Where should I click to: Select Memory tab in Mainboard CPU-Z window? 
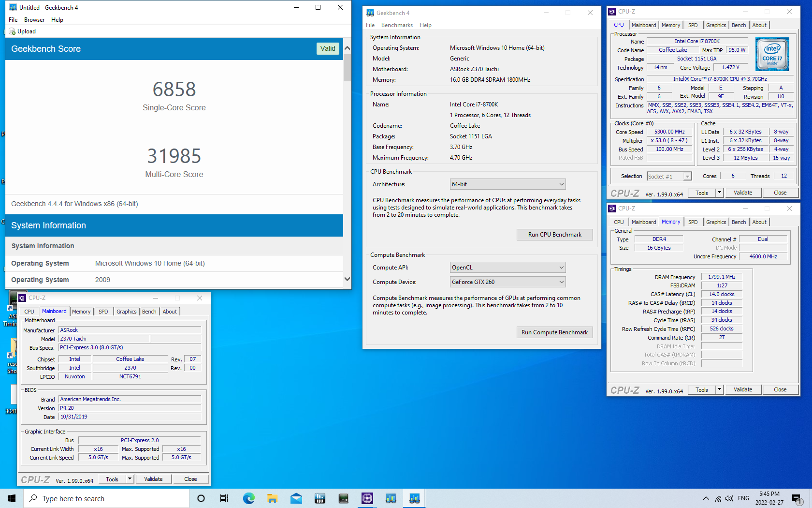81,312
